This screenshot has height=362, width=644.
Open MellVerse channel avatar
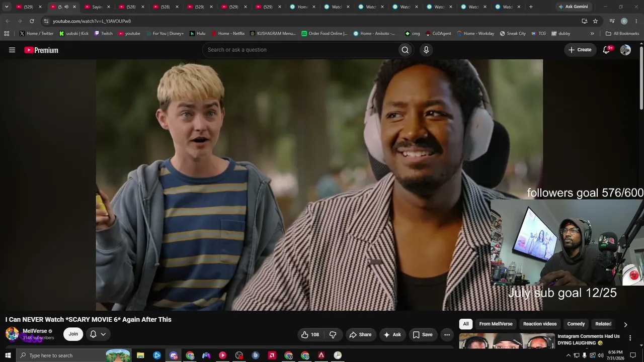pyautogui.click(x=12, y=334)
